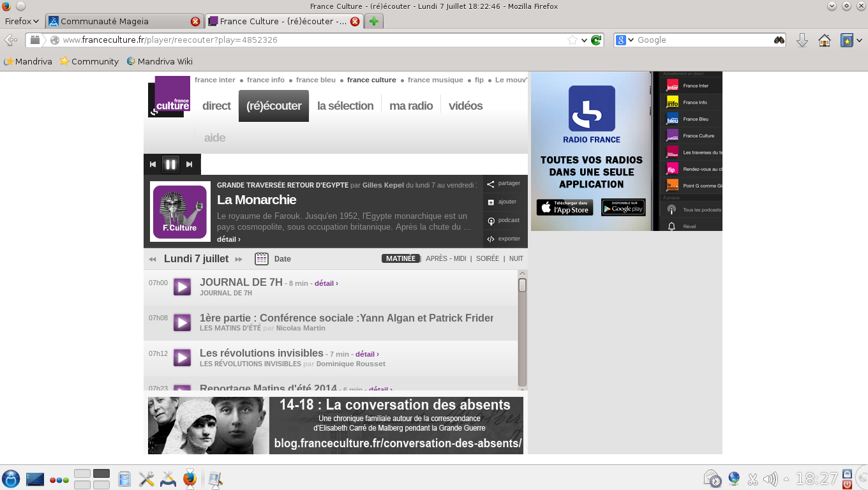Go to previous day before Lundi 7 juillet

click(x=153, y=259)
